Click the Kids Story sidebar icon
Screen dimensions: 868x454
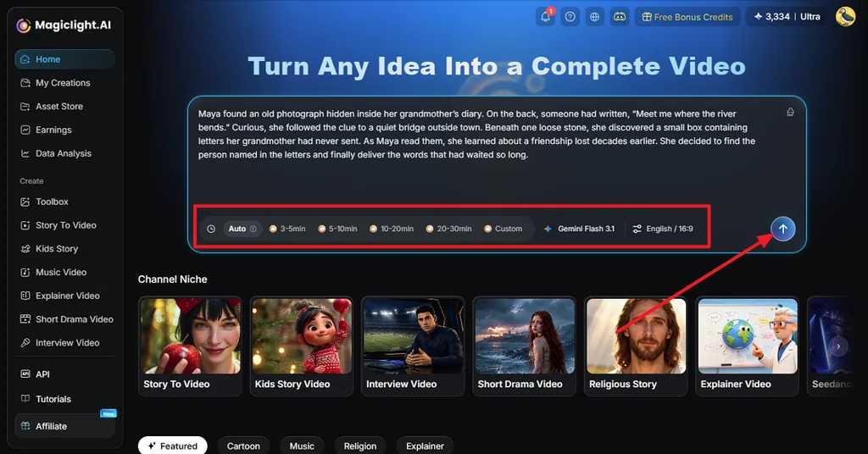[25, 249]
